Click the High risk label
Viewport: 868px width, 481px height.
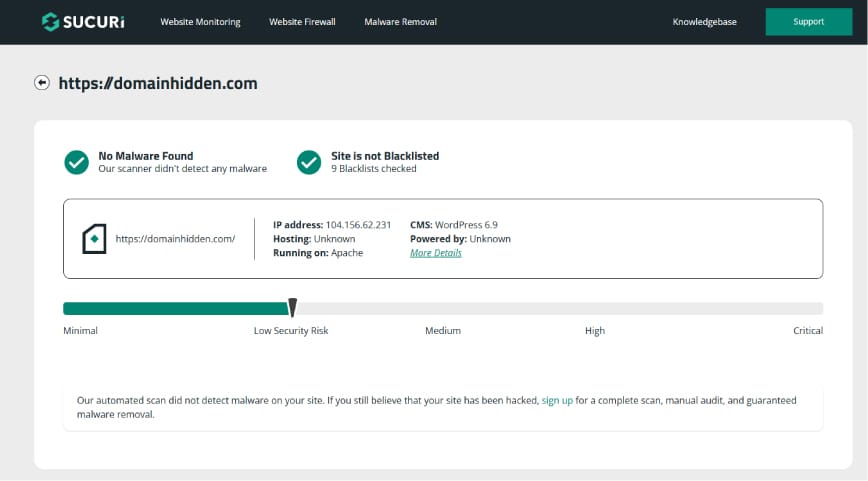point(595,330)
